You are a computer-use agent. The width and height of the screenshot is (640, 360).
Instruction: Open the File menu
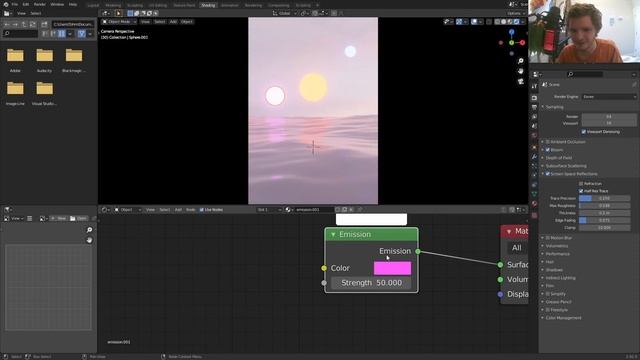coord(14,4)
